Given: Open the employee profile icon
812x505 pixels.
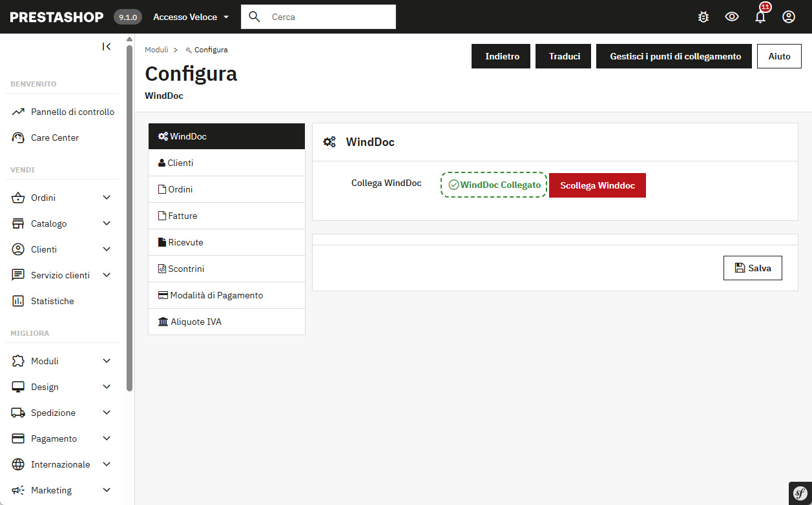Looking at the screenshot, I should click(789, 17).
